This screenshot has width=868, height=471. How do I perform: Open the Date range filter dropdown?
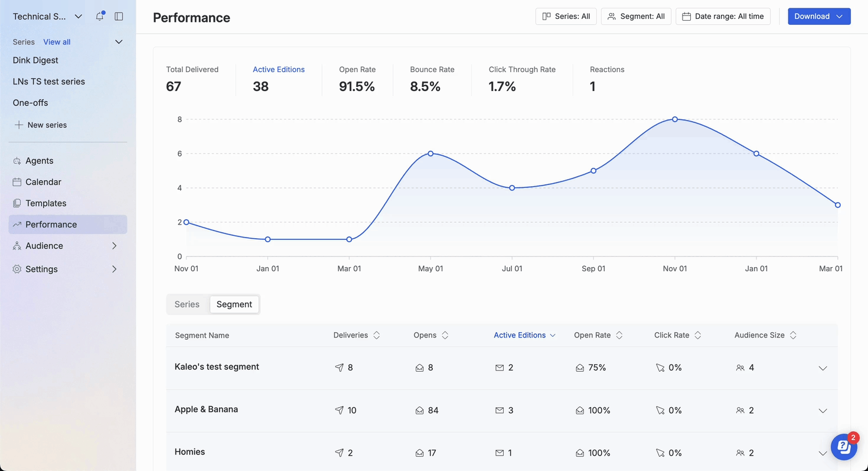pyautogui.click(x=723, y=17)
